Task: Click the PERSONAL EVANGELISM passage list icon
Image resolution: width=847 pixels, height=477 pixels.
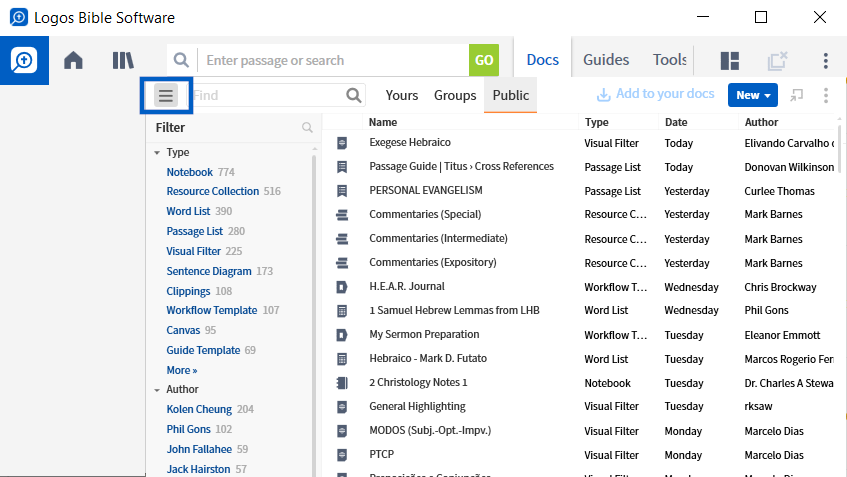Action: coord(342,191)
